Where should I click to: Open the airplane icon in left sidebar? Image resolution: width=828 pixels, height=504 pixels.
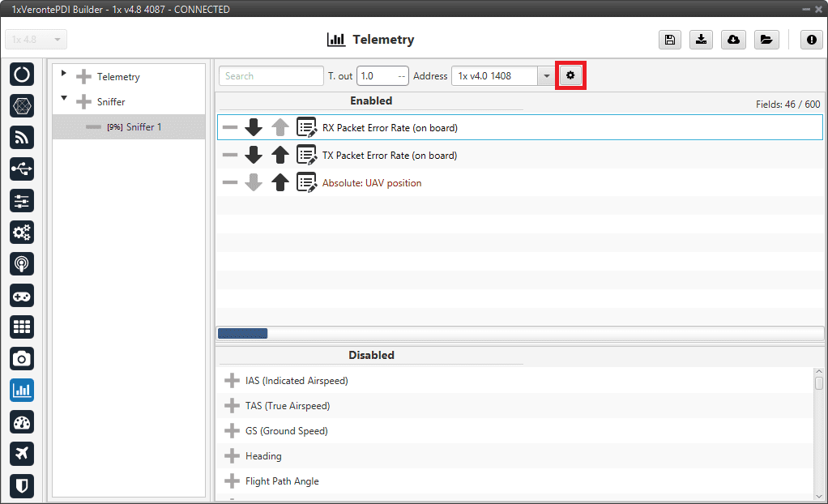(x=22, y=453)
